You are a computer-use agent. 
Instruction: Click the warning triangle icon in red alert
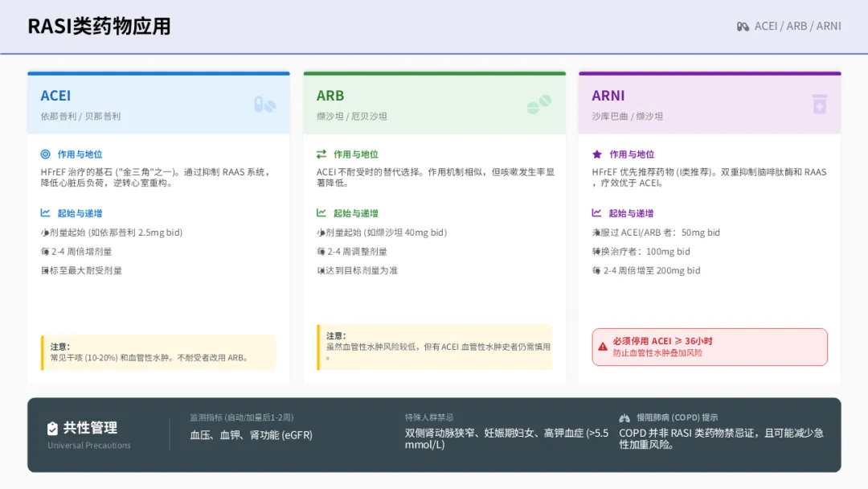[x=602, y=347]
